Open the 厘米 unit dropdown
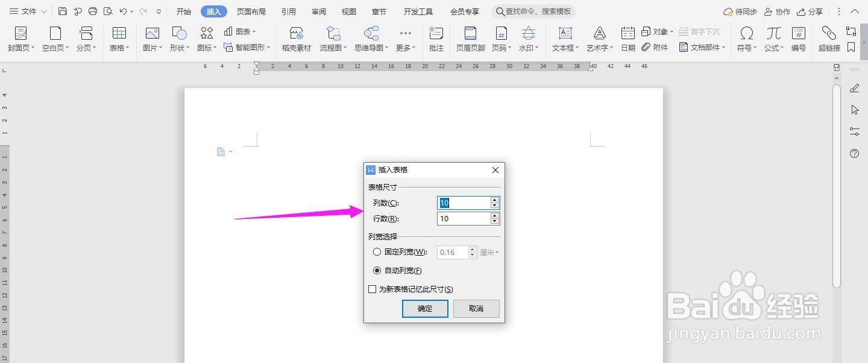868x363 pixels. coord(489,252)
